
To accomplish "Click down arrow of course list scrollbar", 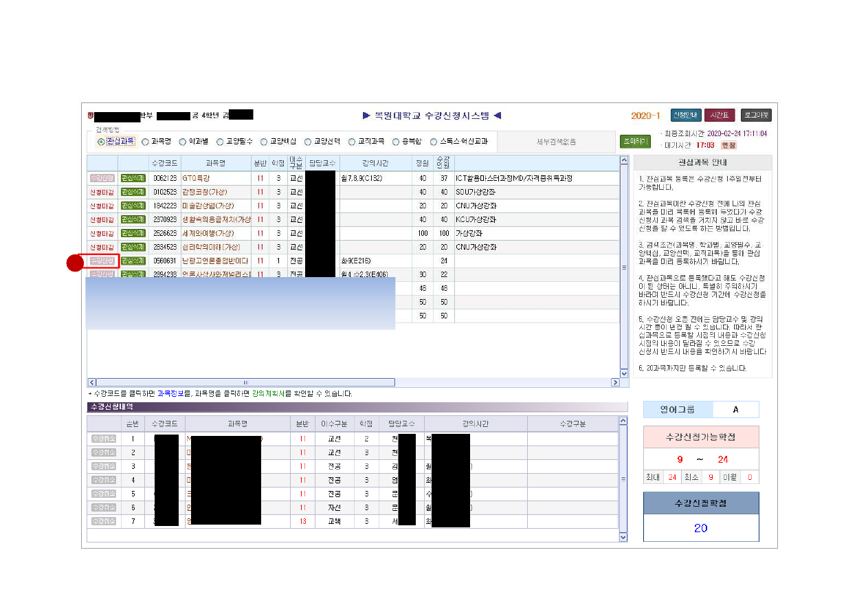I will pyautogui.click(x=624, y=373).
